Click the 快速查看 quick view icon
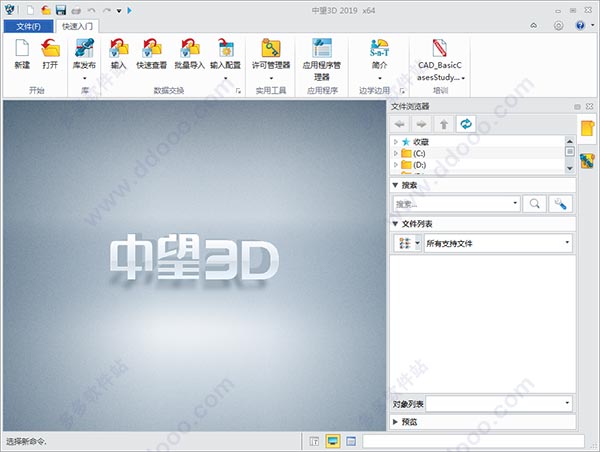This screenshot has height=452, width=600. [152, 48]
